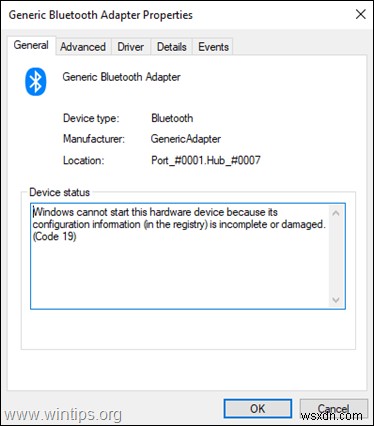This screenshot has height=426, width=374.
Task: Click the '(Code 19)' error text
Action: pos(55,236)
